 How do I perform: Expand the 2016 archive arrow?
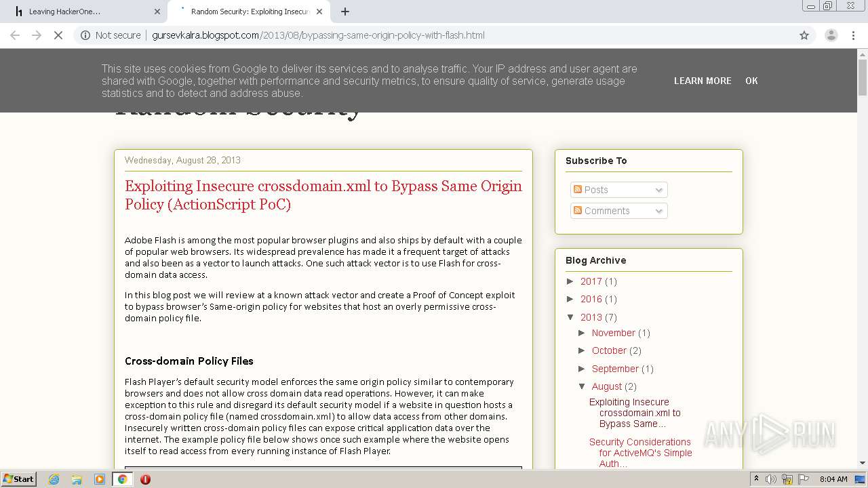click(x=571, y=299)
